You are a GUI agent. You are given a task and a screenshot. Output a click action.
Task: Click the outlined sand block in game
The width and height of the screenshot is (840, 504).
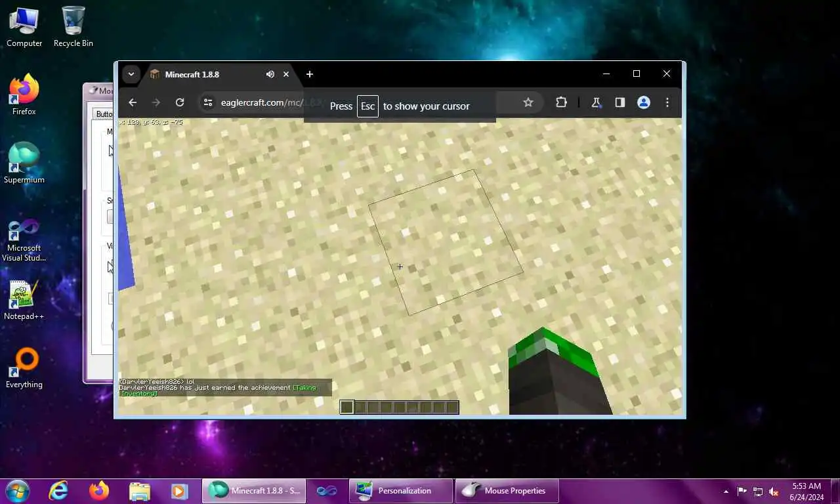coord(446,242)
